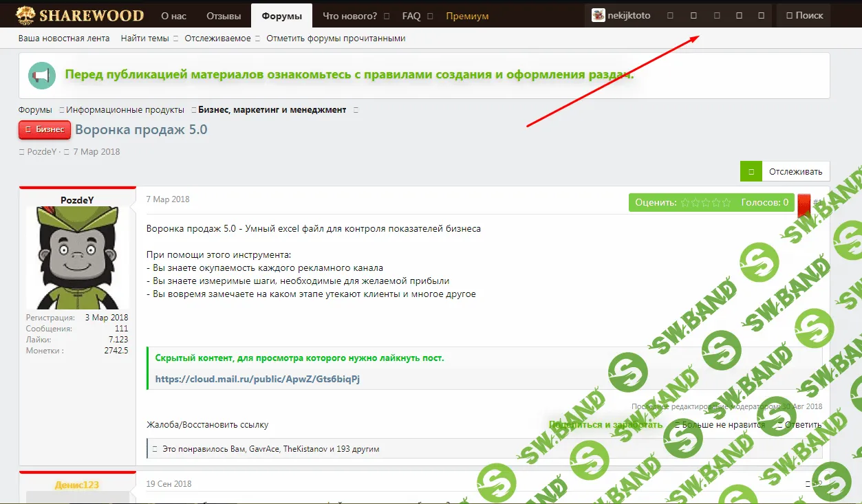The width and height of the screenshot is (862, 504).
Task: Click "Жалоба/Восстановить ссылку" link
Action: (x=207, y=424)
